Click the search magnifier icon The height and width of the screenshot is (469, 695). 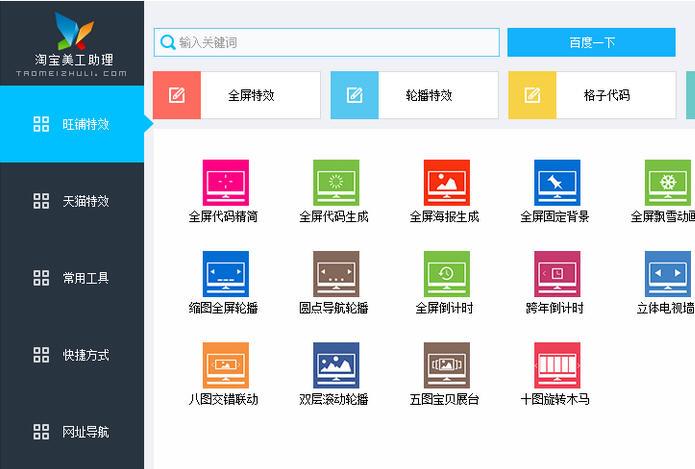pos(168,43)
